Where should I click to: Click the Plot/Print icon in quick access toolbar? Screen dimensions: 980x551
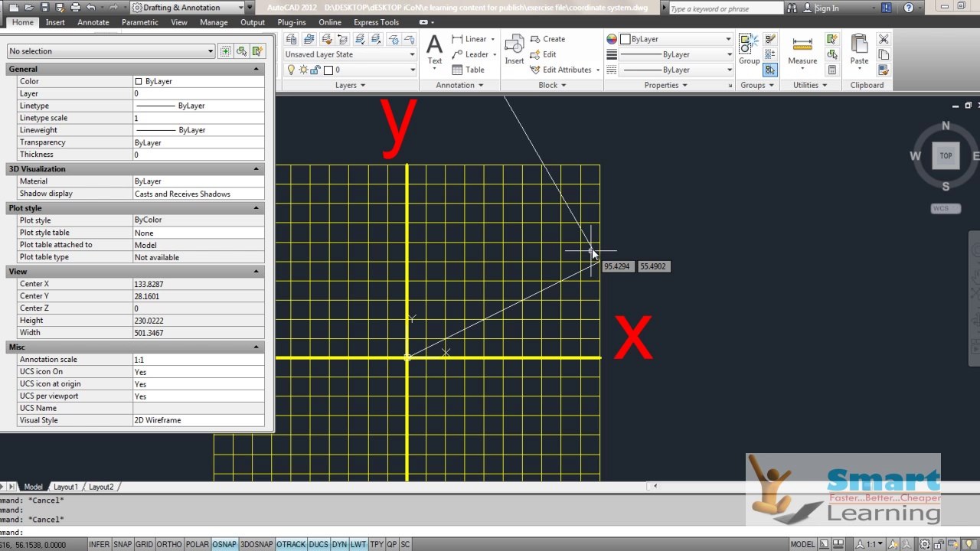tap(75, 8)
